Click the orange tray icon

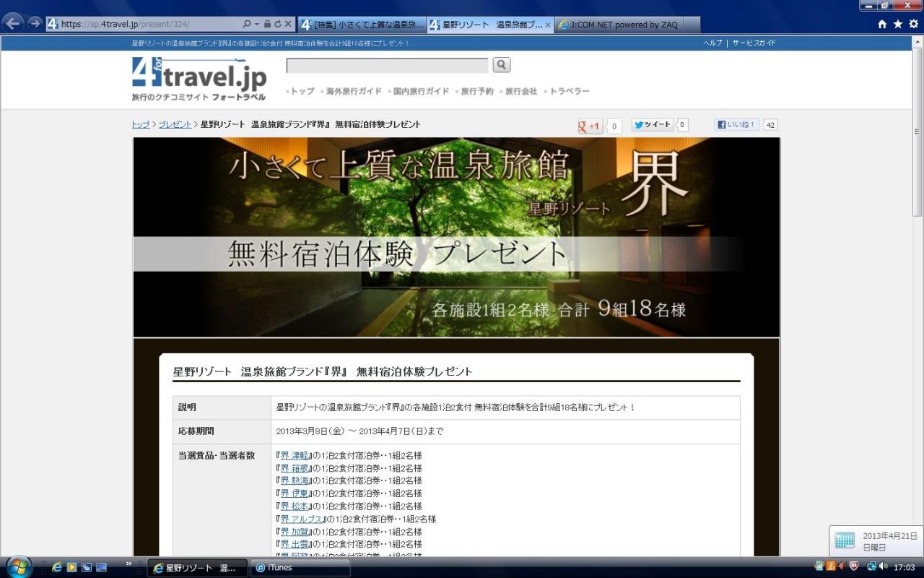tap(830, 566)
